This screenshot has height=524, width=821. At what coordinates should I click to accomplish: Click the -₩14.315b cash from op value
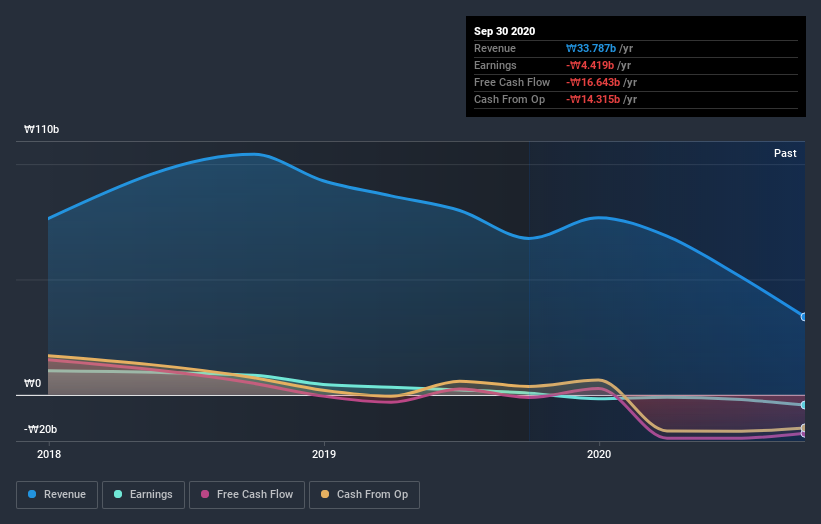593,99
